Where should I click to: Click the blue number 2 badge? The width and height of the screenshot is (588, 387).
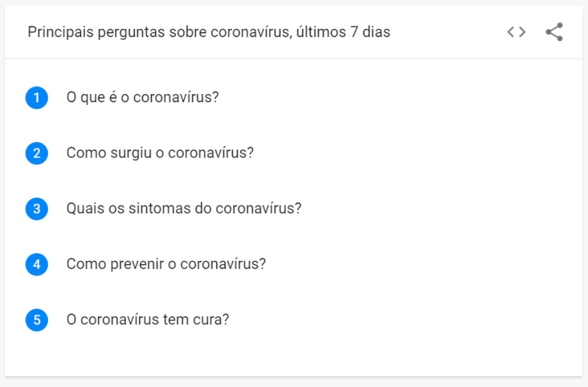[36, 153]
